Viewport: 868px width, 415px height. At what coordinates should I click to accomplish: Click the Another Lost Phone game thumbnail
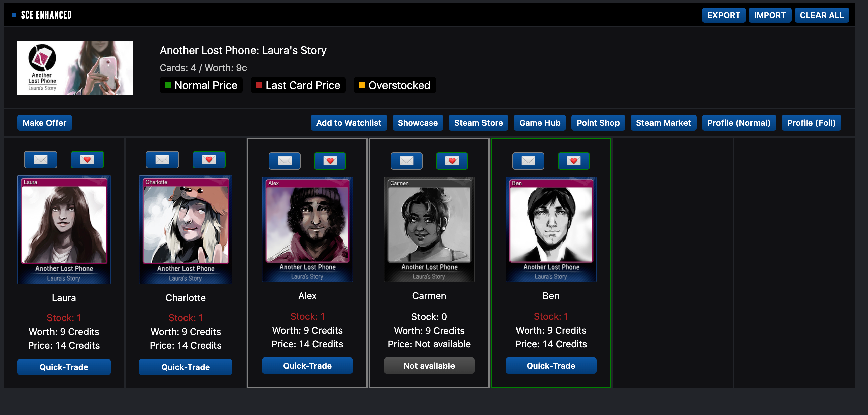point(75,67)
